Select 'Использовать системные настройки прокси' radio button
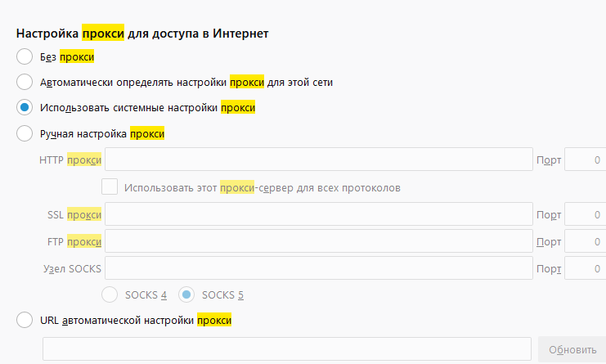 (x=25, y=107)
